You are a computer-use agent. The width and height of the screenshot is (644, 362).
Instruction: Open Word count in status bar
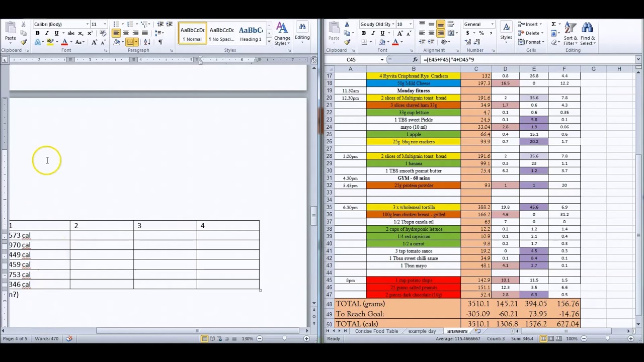[46, 339]
